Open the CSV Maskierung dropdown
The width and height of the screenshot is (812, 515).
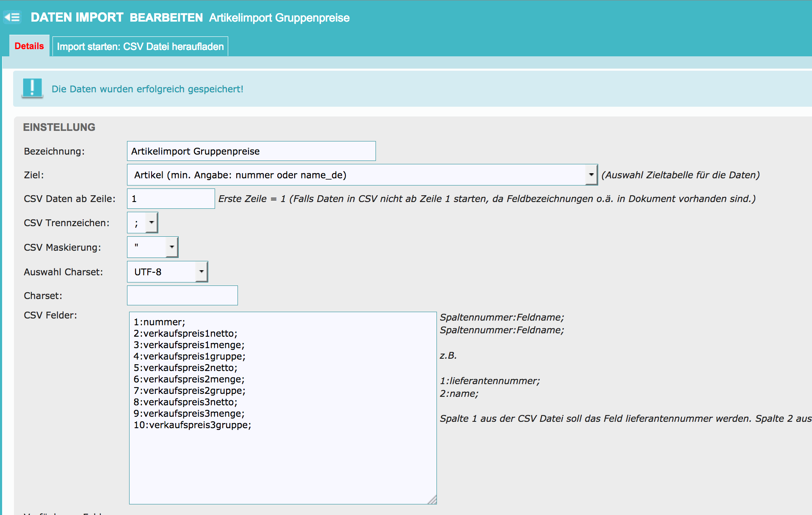pyautogui.click(x=152, y=247)
